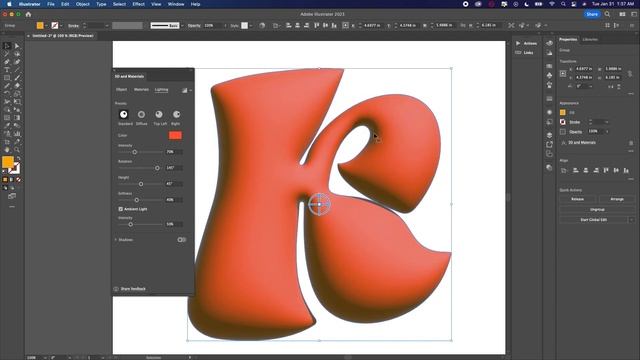Viewport: 640px width, 360px height.
Task: Click the Home icon in title bar
Action: [28, 14]
